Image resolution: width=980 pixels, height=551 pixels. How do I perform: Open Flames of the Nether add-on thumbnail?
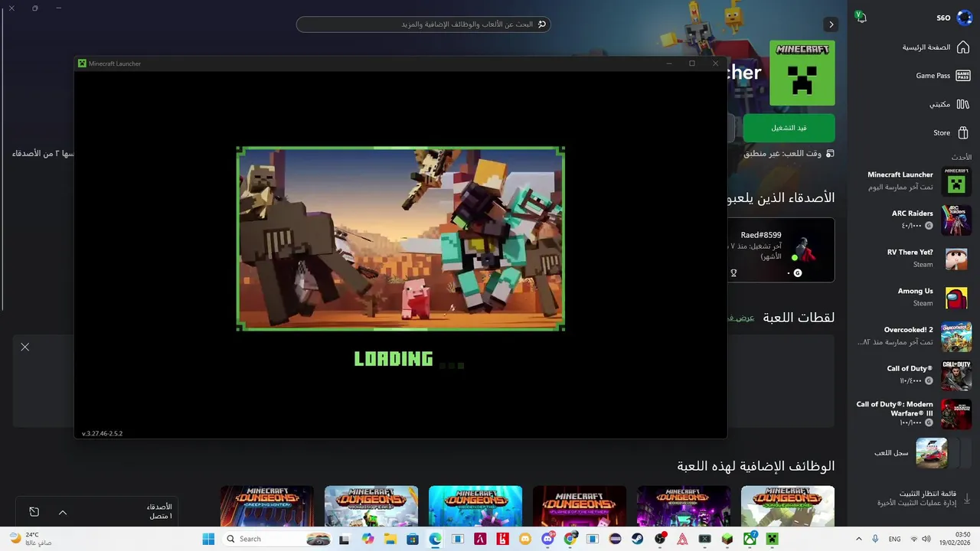[x=580, y=506]
